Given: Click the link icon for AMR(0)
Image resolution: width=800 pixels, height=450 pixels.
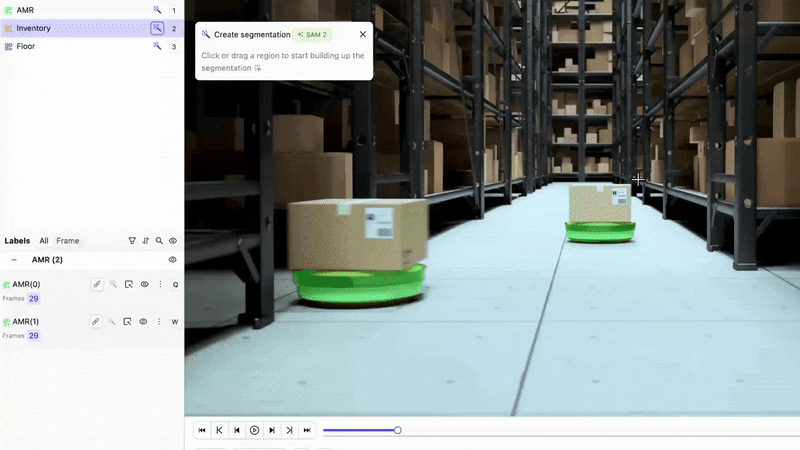Looking at the screenshot, I should [x=97, y=284].
